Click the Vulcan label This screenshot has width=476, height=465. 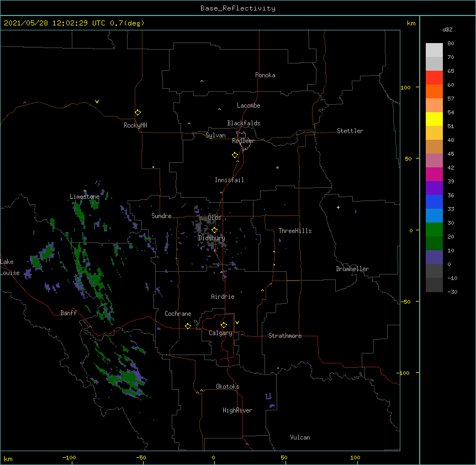coord(300,437)
